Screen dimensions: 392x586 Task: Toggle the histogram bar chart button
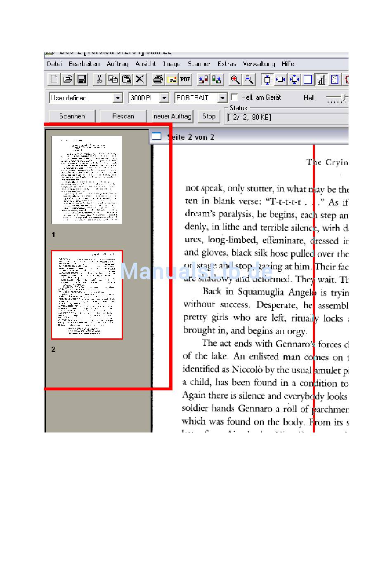pyautogui.click(x=321, y=80)
